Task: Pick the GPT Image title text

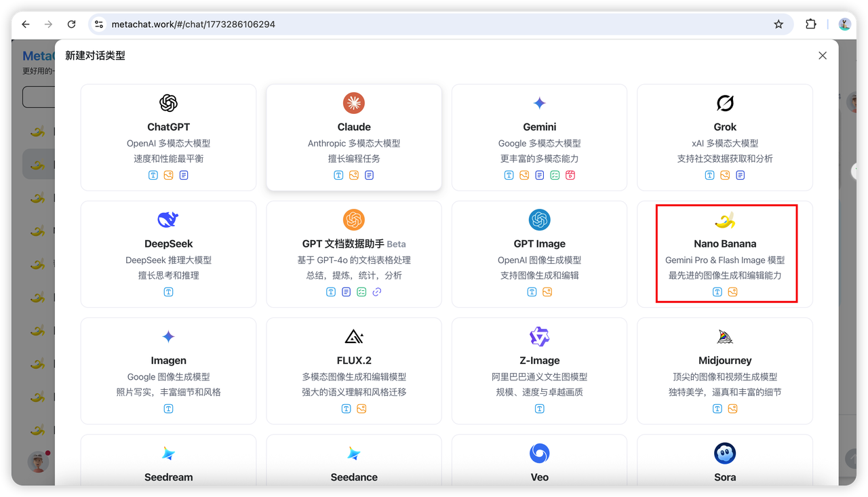Action: coord(539,243)
